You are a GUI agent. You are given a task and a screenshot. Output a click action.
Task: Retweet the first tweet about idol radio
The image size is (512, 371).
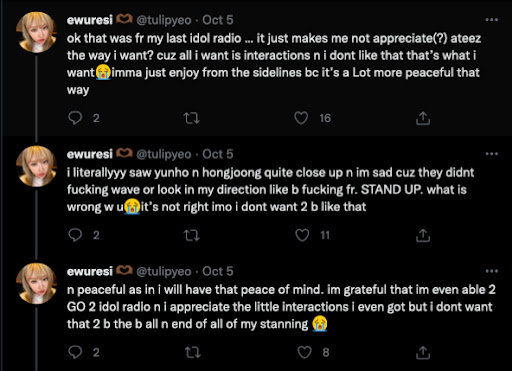[x=192, y=118]
